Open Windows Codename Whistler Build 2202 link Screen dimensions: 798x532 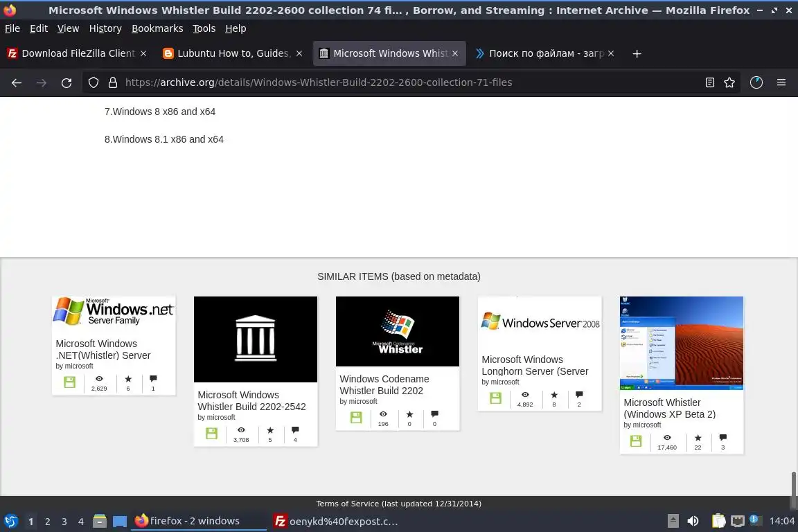pos(384,385)
